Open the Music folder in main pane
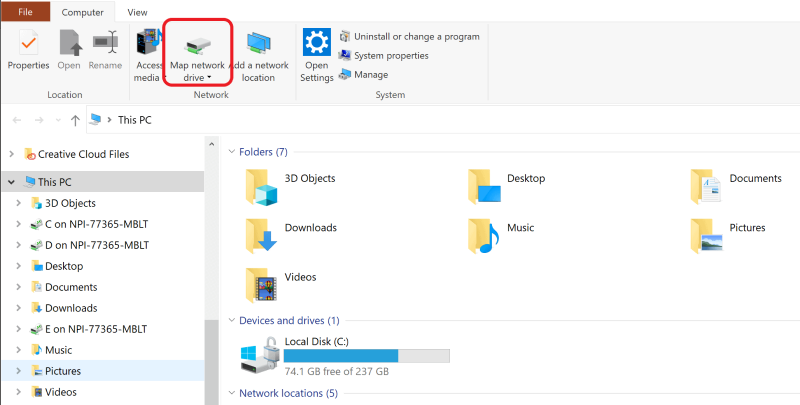This screenshot has height=405, width=800. click(x=485, y=236)
